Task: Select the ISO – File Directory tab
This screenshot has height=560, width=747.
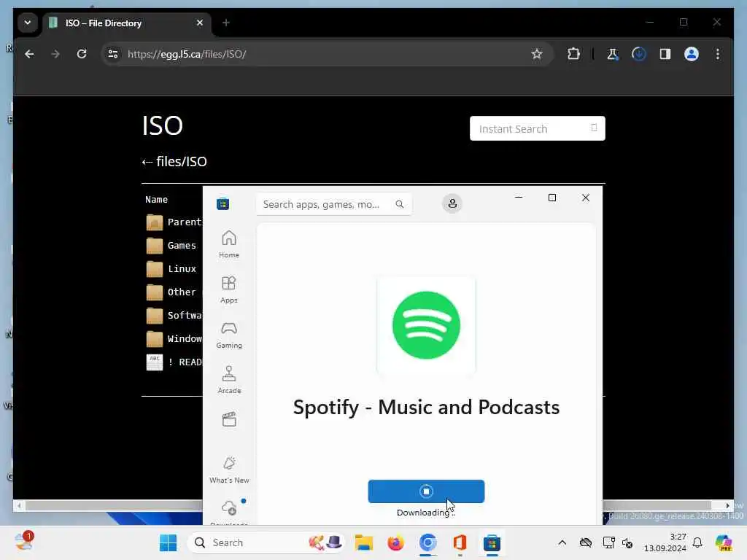Action: click(x=127, y=23)
